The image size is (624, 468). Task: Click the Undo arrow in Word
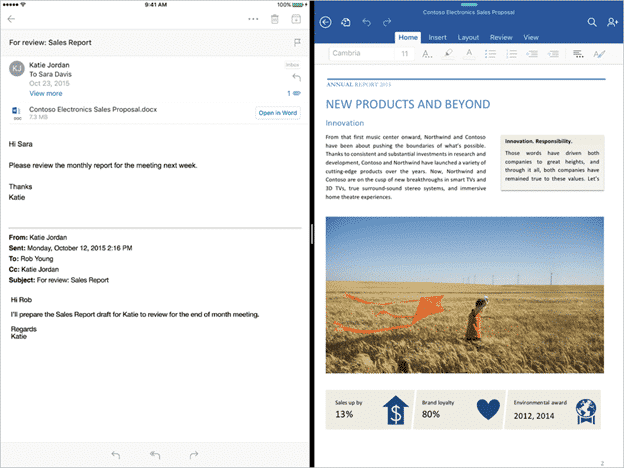pos(366,21)
